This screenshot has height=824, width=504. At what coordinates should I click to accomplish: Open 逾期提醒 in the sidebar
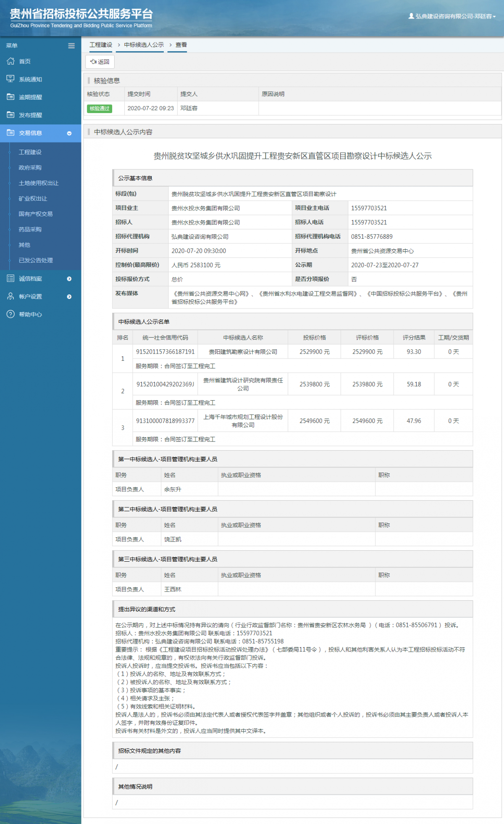coord(30,97)
